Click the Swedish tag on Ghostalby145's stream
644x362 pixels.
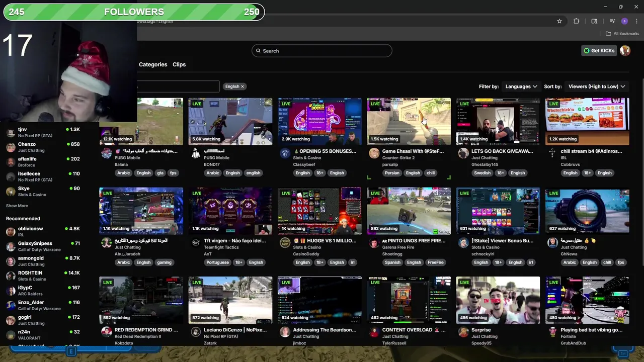tap(482, 173)
